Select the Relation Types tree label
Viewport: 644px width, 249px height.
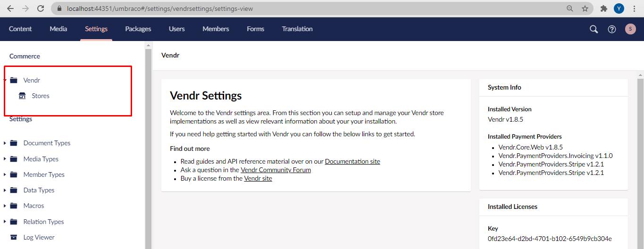tap(43, 222)
